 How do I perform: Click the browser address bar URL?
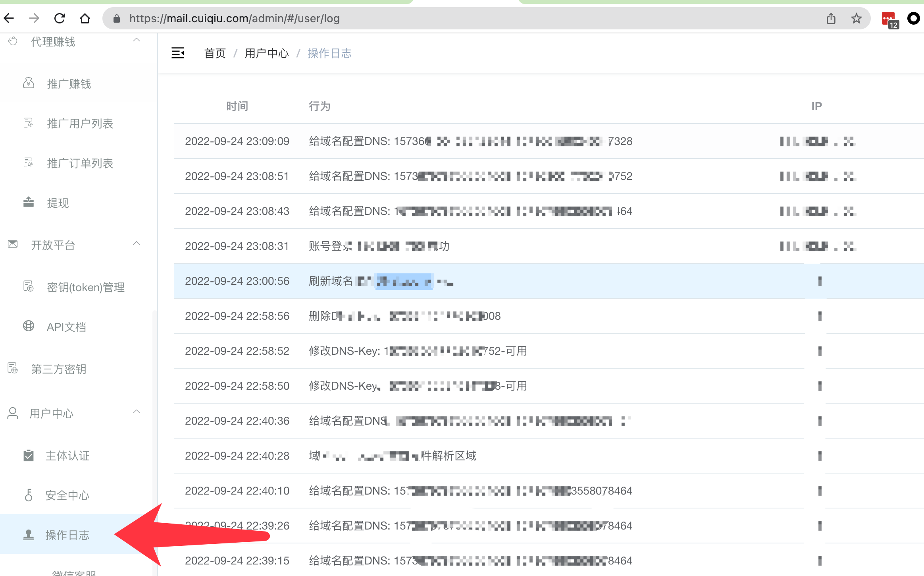pyautogui.click(x=234, y=18)
